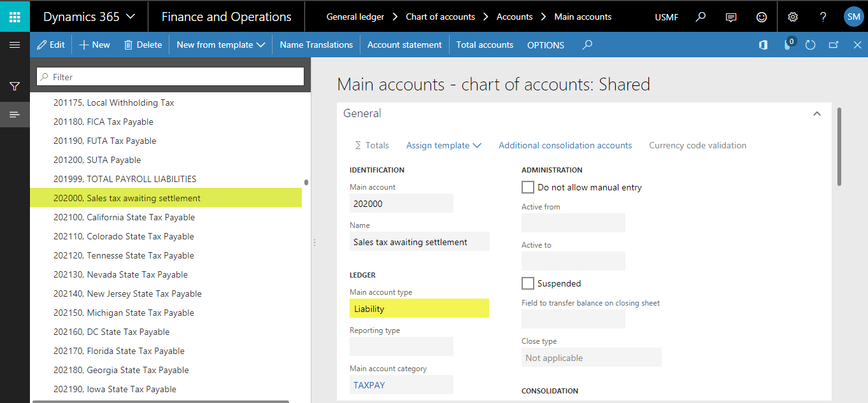Select the list view icon in sidebar

(x=15, y=115)
